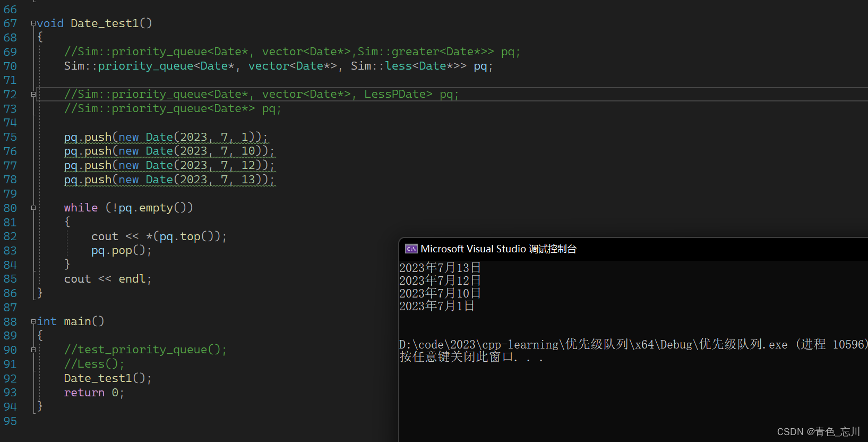Click the 'cout << *(pq.top());' line
Image resolution: width=868 pixels, height=442 pixels.
159,236
